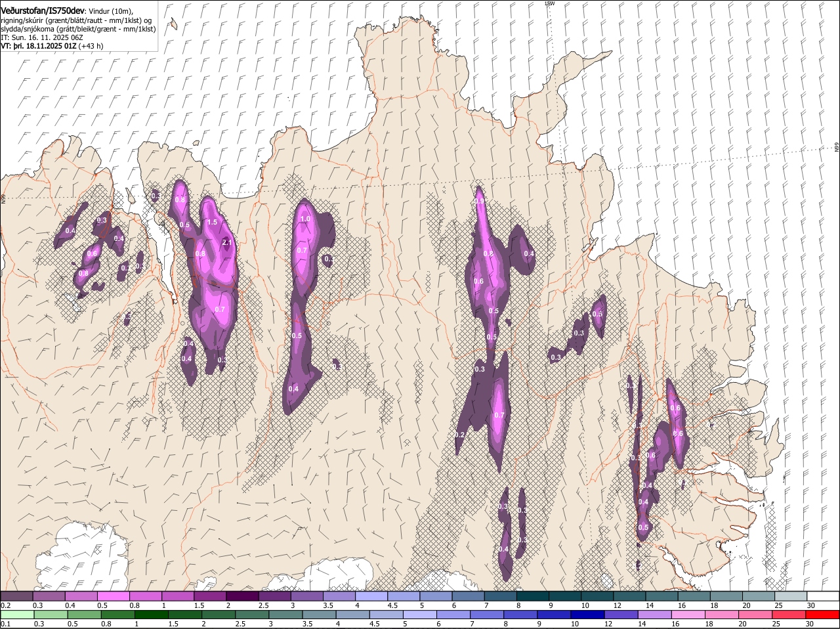Pick the light pink rain swatch from 16 to 18
The width and height of the screenshot is (840, 629).
pos(687,615)
